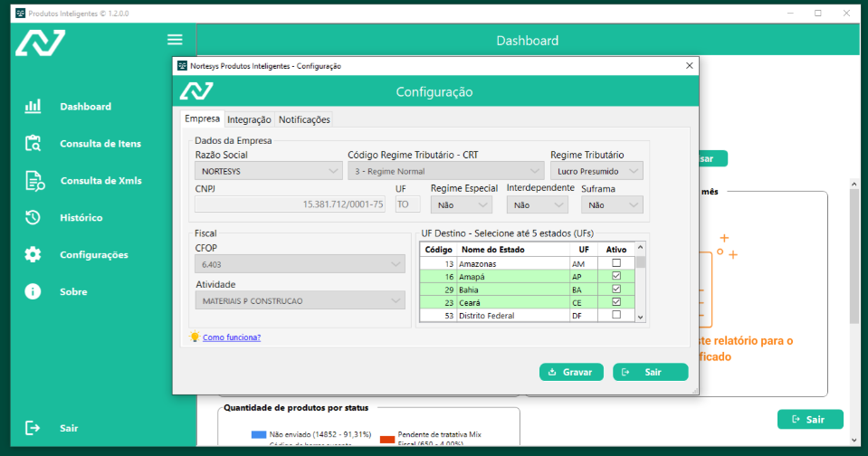
Task: Switch to the Notificações tab
Action: click(304, 119)
